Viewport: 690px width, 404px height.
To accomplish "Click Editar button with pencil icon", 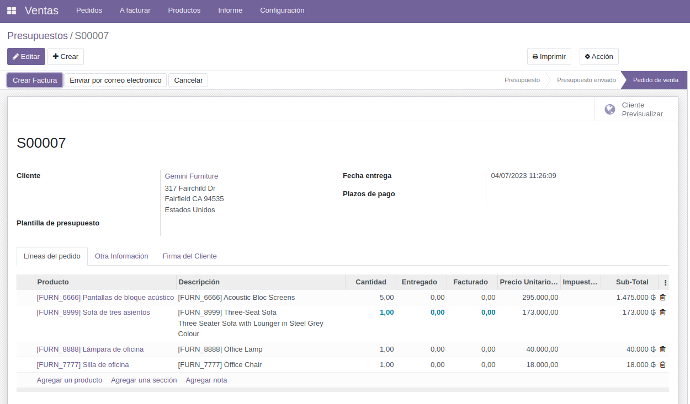I will pos(26,57).
